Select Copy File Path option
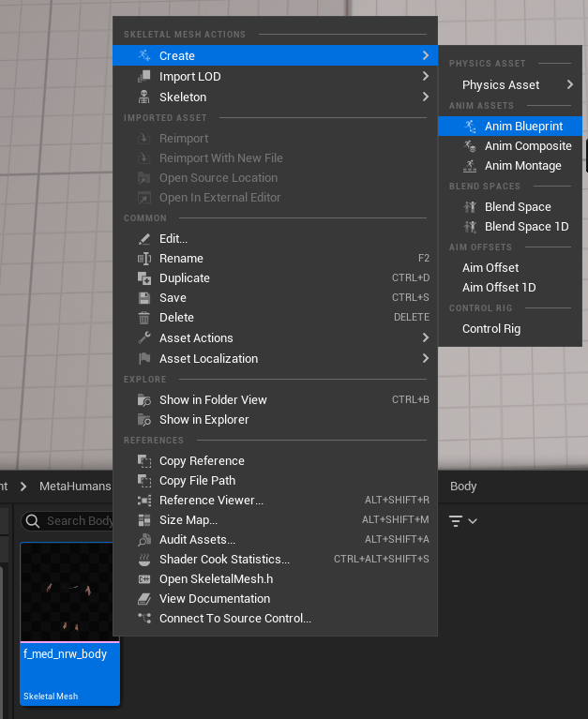Screen dimensions: 588x719 click(197, 481)
